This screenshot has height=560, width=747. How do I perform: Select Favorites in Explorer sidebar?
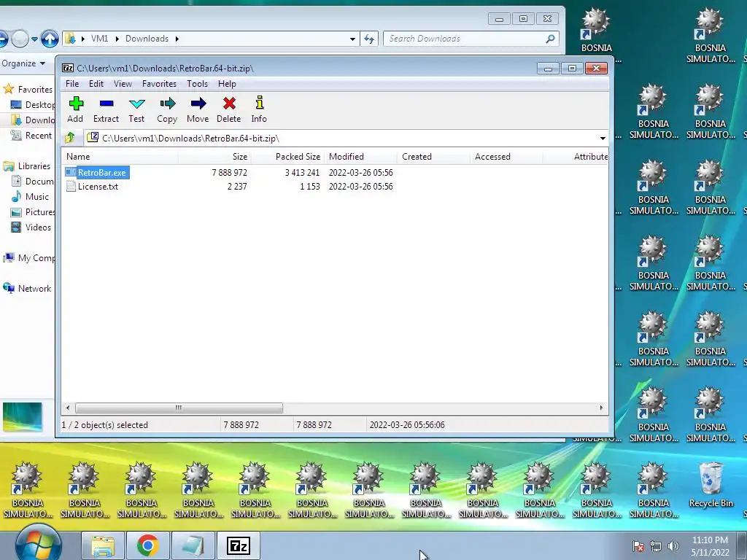[x=28, y=89]
